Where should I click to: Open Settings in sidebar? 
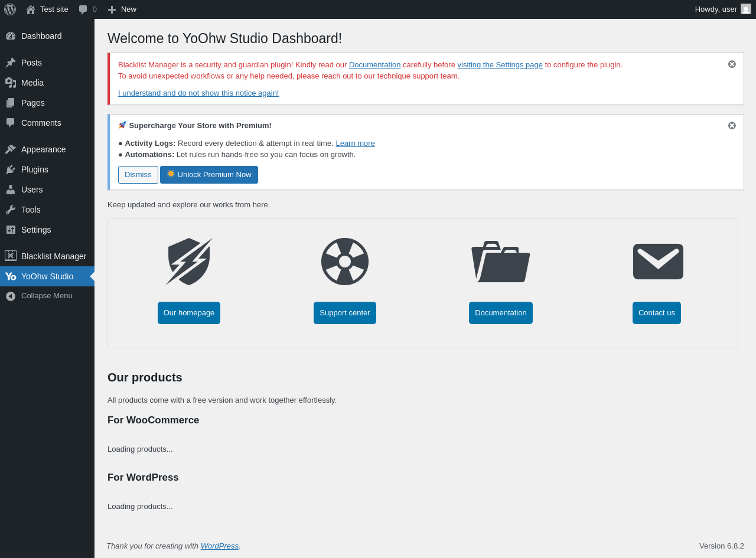click(x=47, y=230)
